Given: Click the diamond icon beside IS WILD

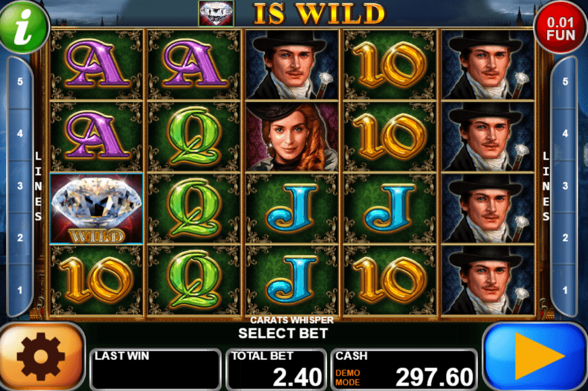Looking at the screenshot, I should pos(216,13).
